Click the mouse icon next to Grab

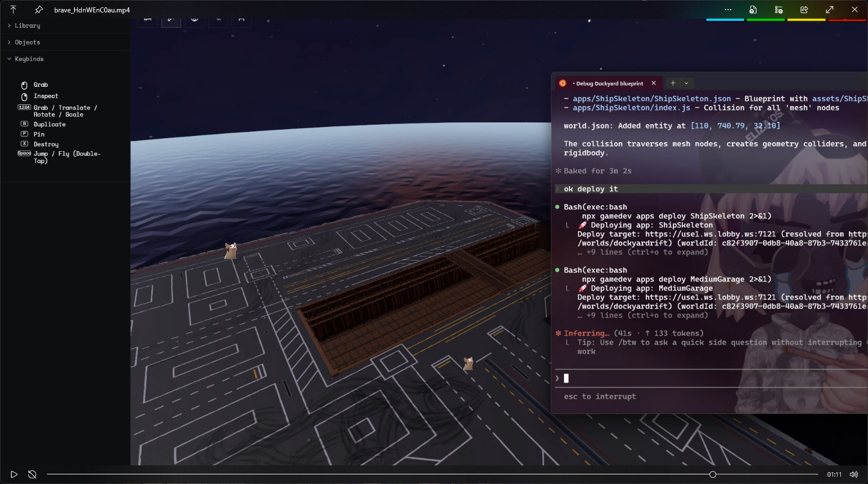pos(24,85)
